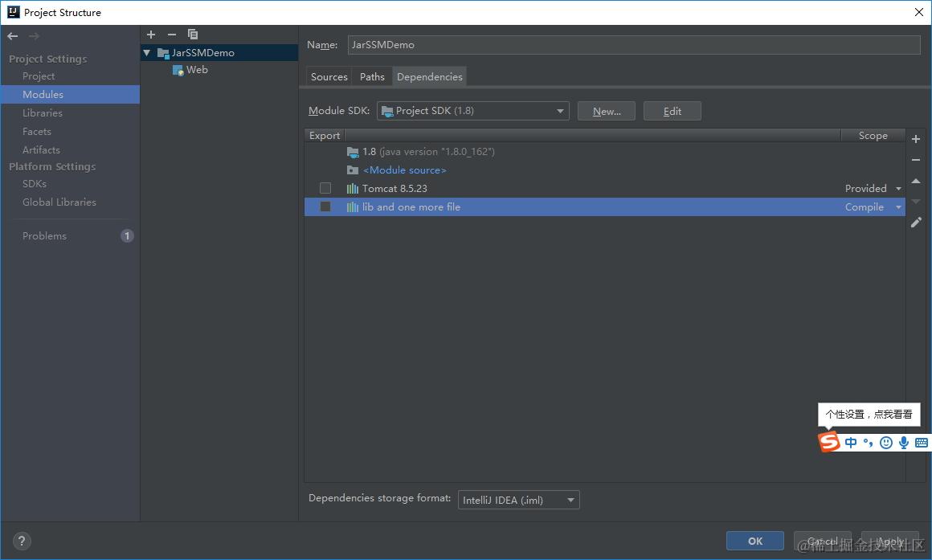
Task: Move dependency down with the down arrow
Action: 916,202
